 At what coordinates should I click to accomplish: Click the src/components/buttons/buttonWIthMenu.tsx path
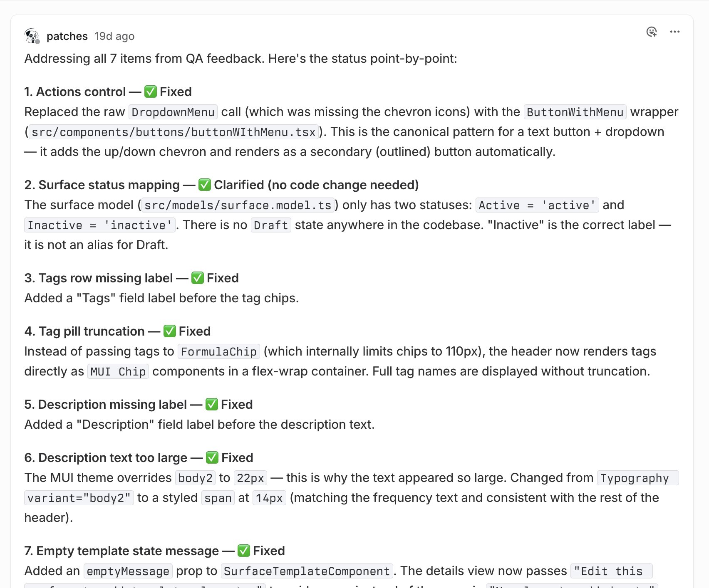point(174,132)
